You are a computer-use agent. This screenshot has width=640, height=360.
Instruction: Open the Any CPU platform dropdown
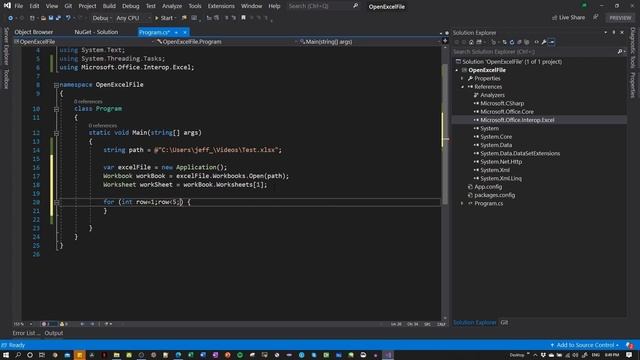pyautogui.click(x=133, y=18)
